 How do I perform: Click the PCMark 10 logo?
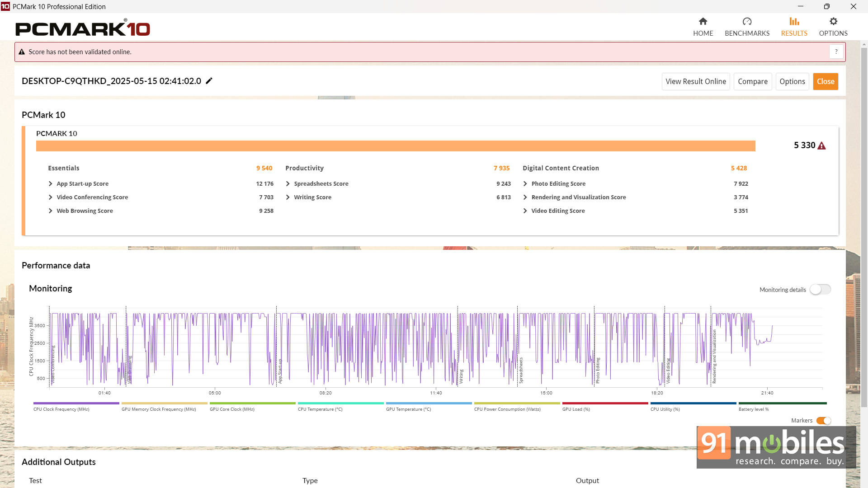[x=83, y=28]
